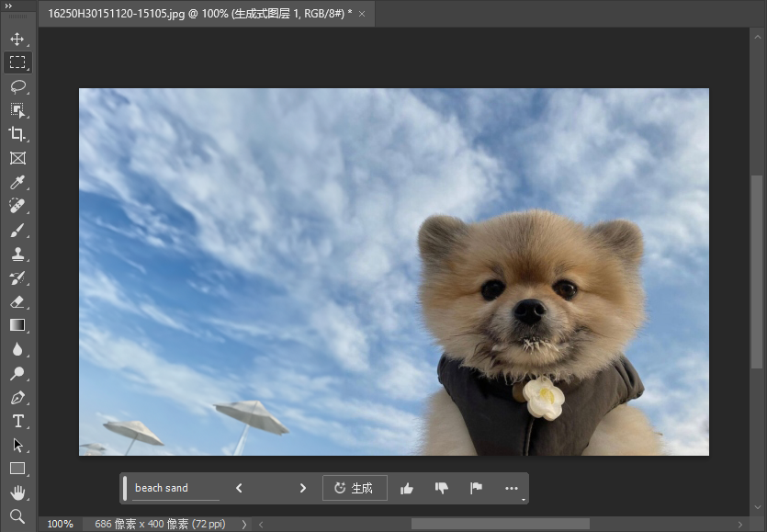Select the Clone Stamp tool
This screenshot has width=767, height=532.
17,254
